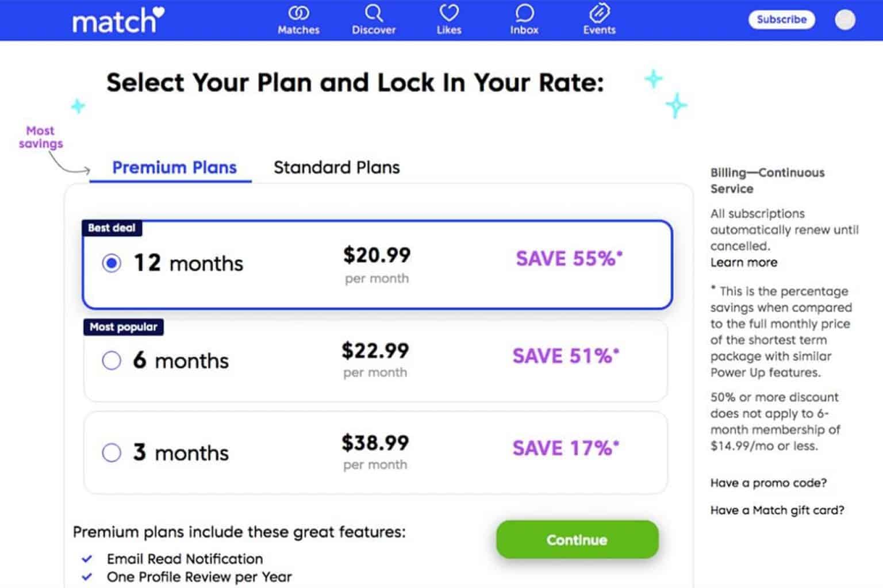This screenshot has height=588, width=883.
Task: Select the 3 months radio button
Action: 112,453
